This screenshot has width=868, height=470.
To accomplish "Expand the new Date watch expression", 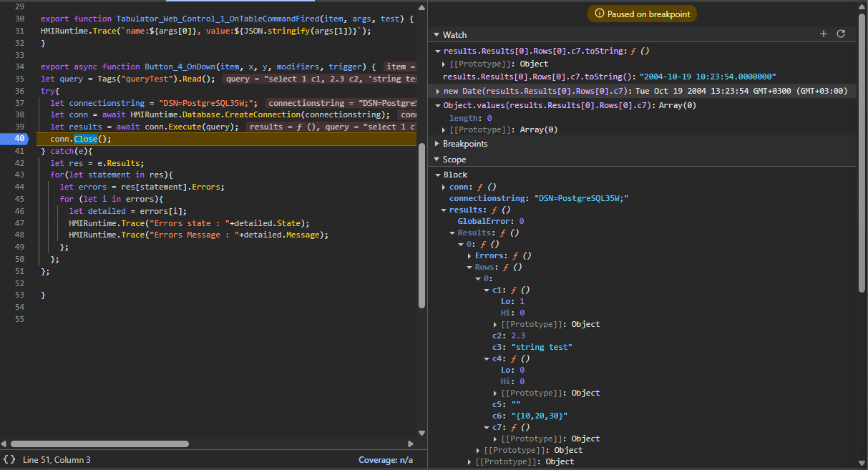I will pyautogui.click(x=438, y=91).
